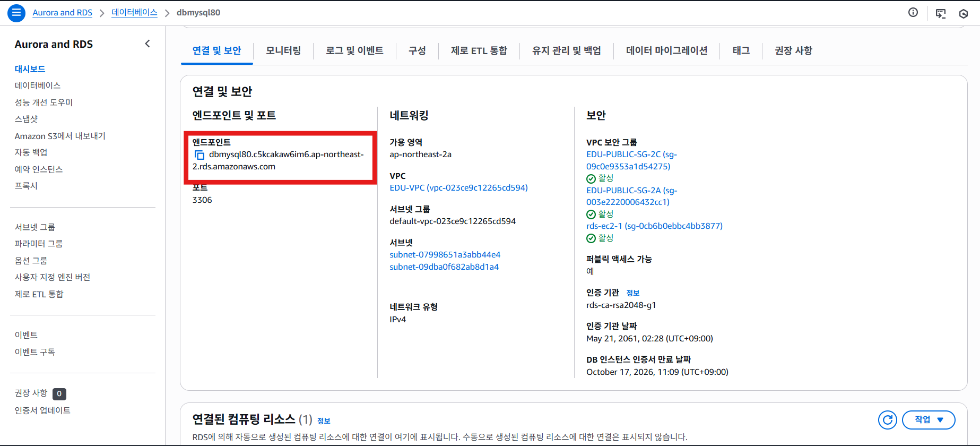Select network type value IPv4
The width and height of the screenshot is (980, 446).
coord(397,320)
